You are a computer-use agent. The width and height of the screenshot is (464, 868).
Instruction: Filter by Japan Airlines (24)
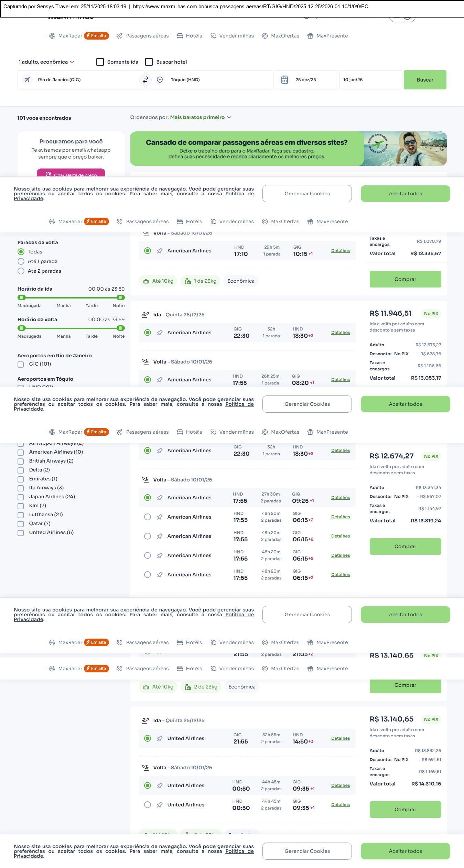tap(21, 497)
